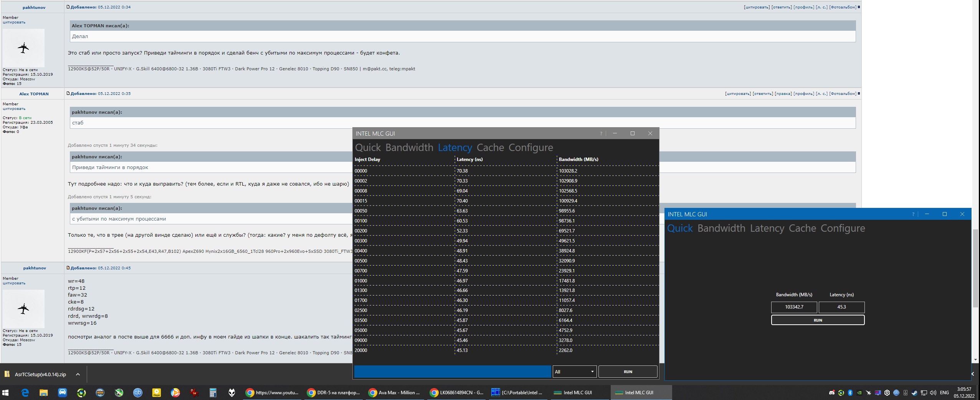Screen dimensions: 980x400
Task: Click pakhtunov's airplane avatar in the 0:45 post
Action: 23,309
